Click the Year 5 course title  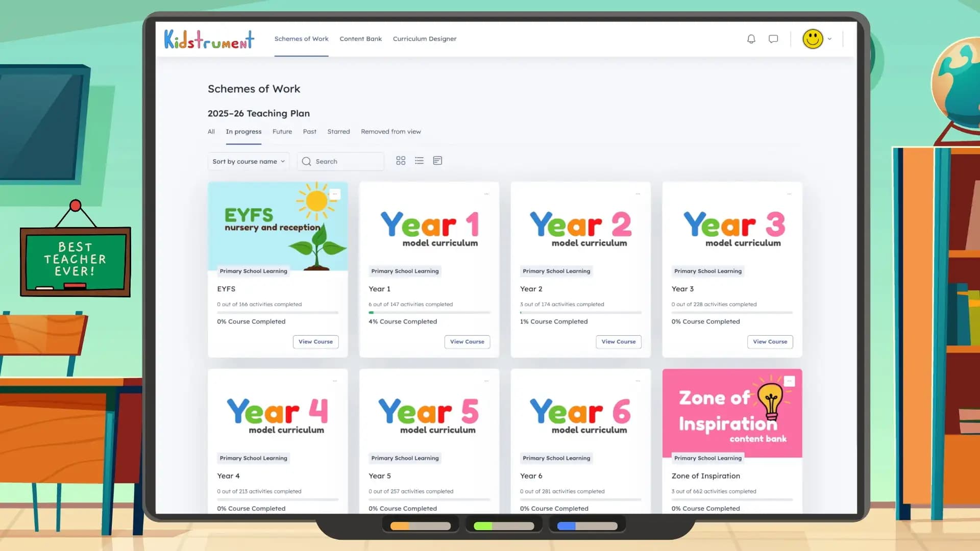click(x=379, y=476)
